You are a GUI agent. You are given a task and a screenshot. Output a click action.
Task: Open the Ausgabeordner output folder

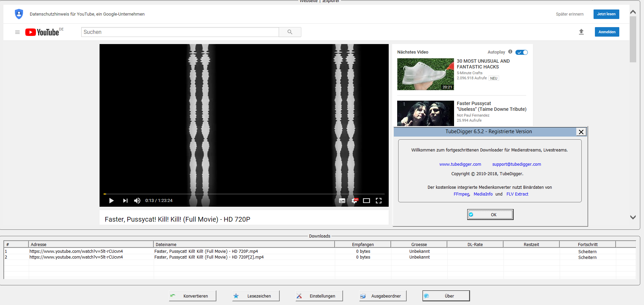click(383, 296)
